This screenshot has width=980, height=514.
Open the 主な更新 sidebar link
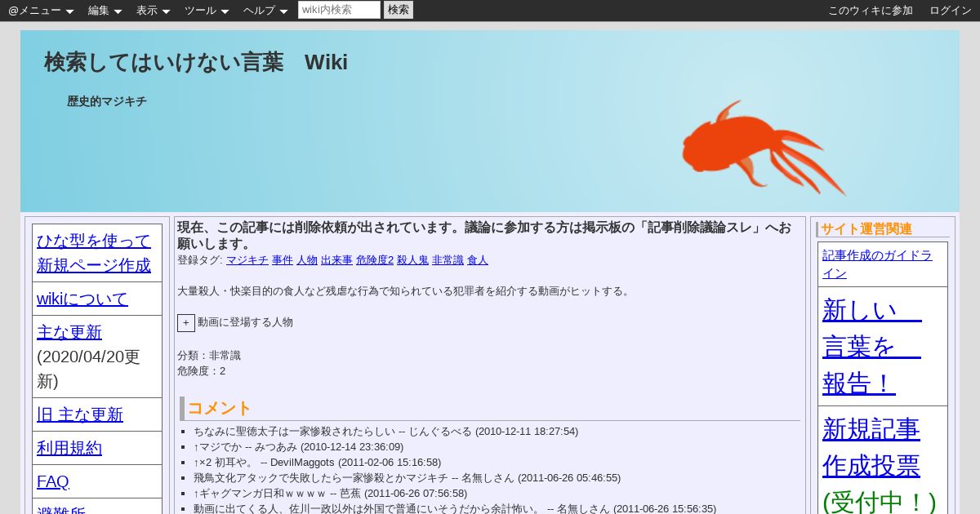coord(69,332)
